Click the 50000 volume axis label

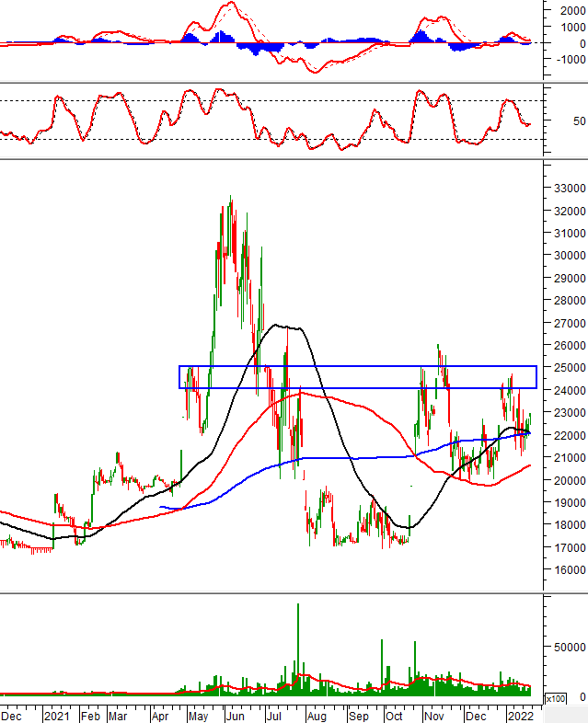(570, 647)
